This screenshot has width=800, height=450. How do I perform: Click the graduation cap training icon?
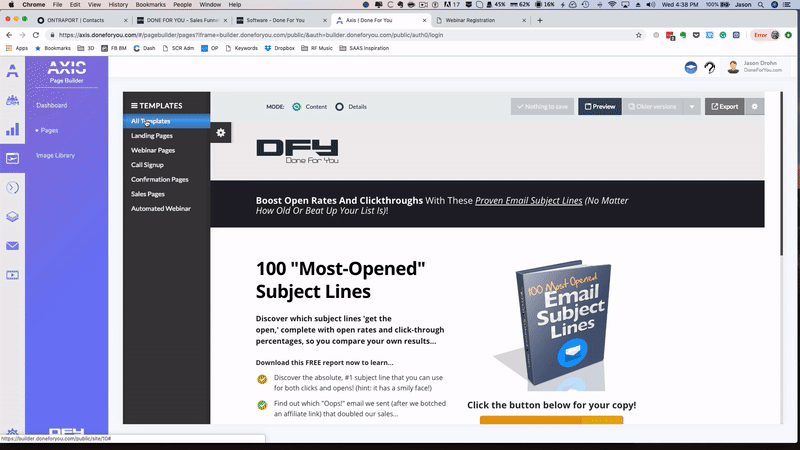(x=691, y=67)
